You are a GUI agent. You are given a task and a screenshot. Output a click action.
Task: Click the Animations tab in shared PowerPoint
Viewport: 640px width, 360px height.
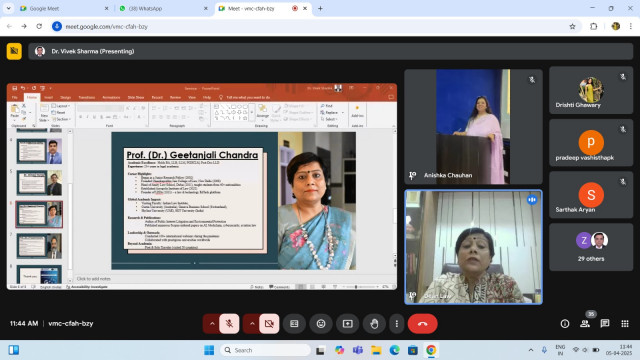point(111,98)
